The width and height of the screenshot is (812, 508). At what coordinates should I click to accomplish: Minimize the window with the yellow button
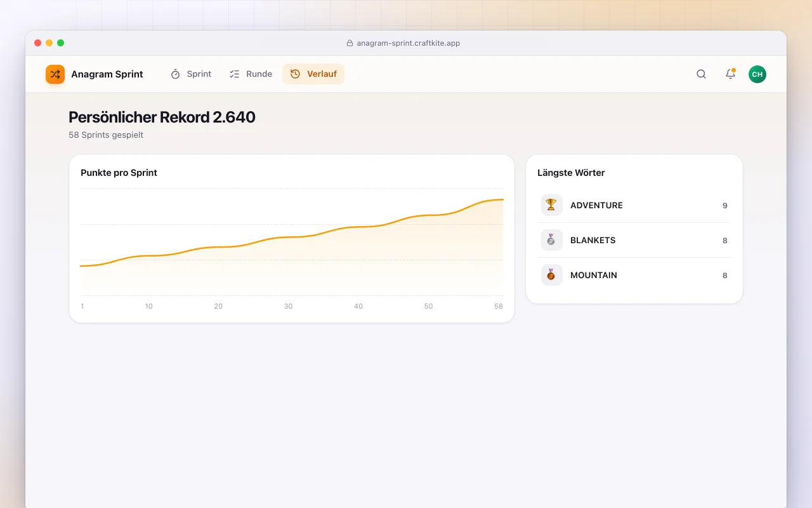(x=49, y=43)
